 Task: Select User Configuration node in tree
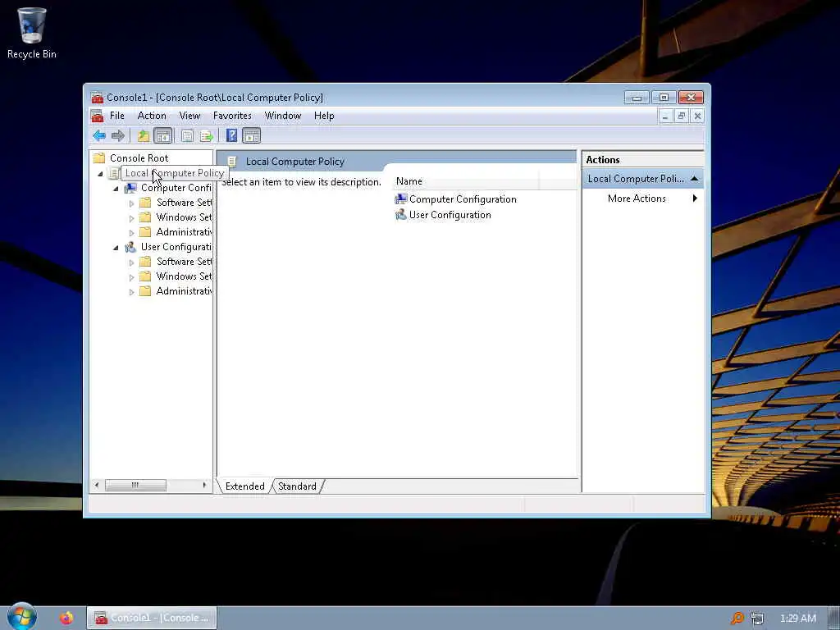(x=176, y=247)
